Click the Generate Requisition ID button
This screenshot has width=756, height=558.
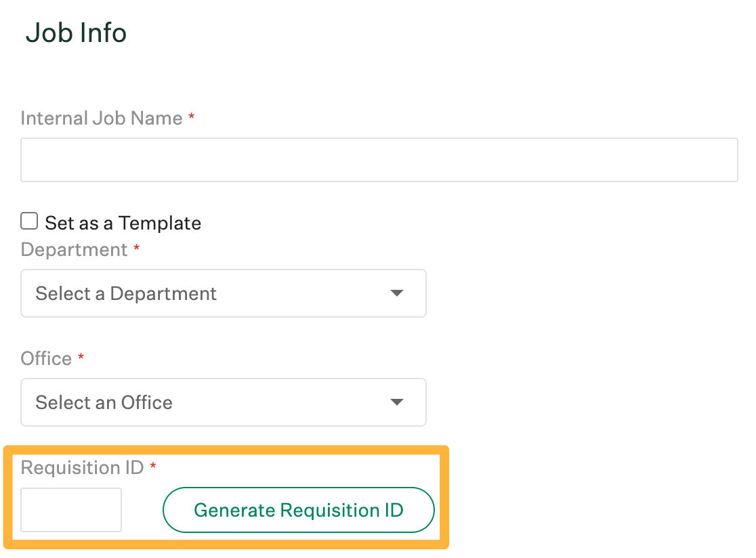click(298, 509)
